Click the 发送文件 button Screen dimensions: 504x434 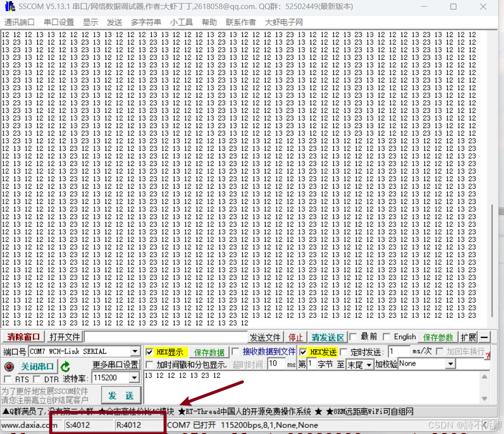265,337
